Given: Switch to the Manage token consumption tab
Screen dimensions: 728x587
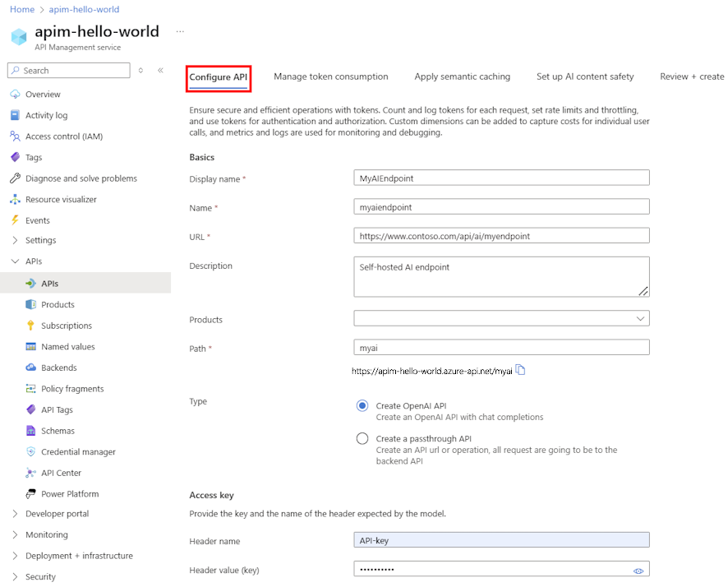Looking at the screenshot, I should (x=331, y=76).
